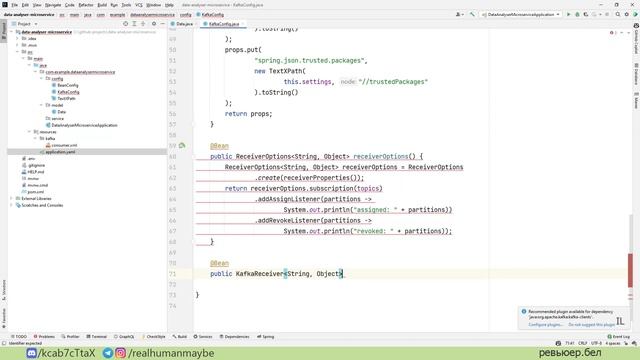Open the Event Log
This screenshot has height=360, width=640.
point(619,337)
